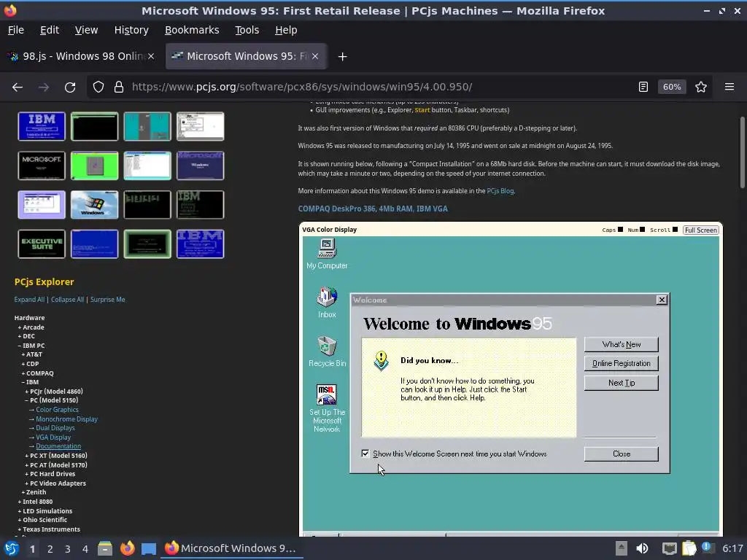
Task: Open the Inbox desktop icon
Action: point(327,303)
